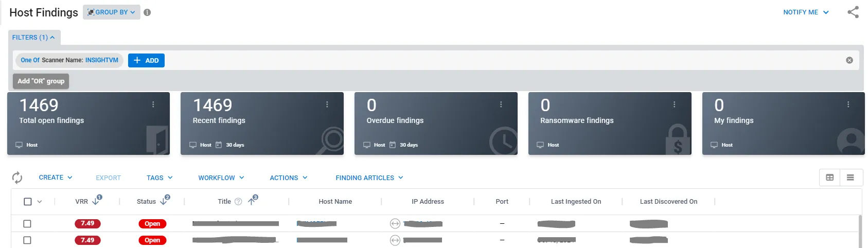Click the Last Ingested On column header
The width and height of the screenshot is (868, 248).
pos(576,202)
